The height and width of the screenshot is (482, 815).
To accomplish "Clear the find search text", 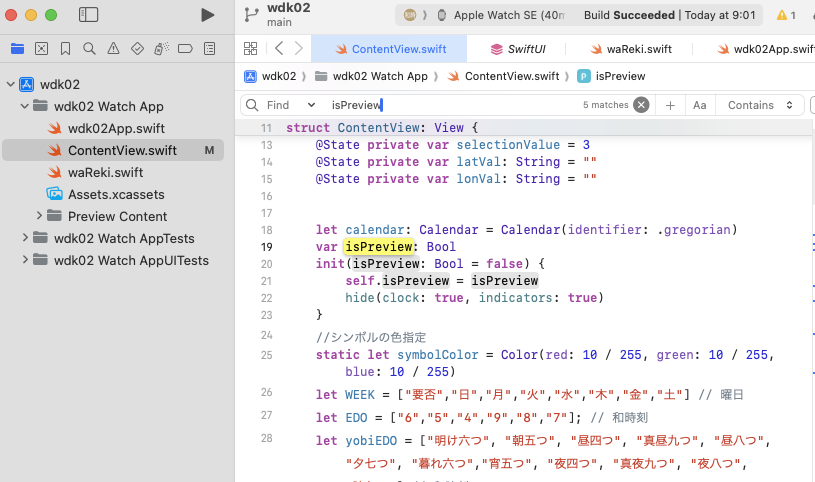I will 641,105.
